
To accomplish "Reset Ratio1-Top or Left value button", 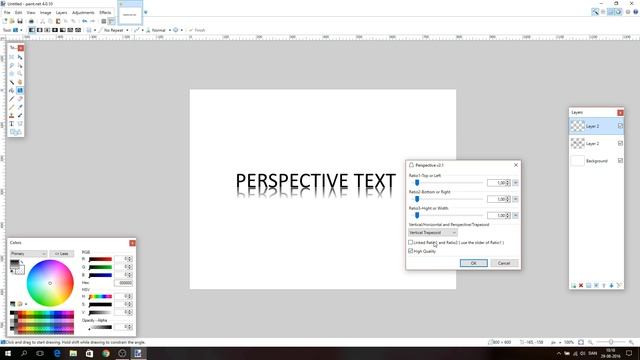I will pos(515,183).
